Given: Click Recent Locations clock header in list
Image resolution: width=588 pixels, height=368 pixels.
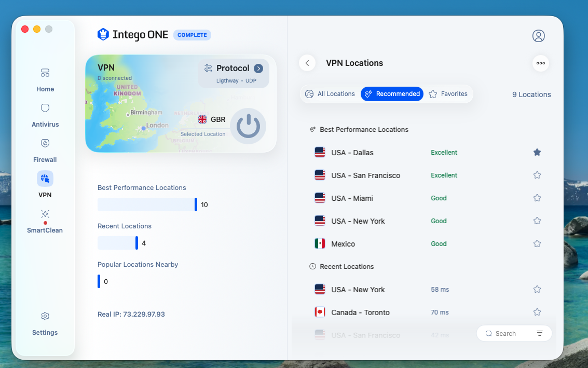Looking at the screenshot, I should pyautogui.click(x=347, y=266).
